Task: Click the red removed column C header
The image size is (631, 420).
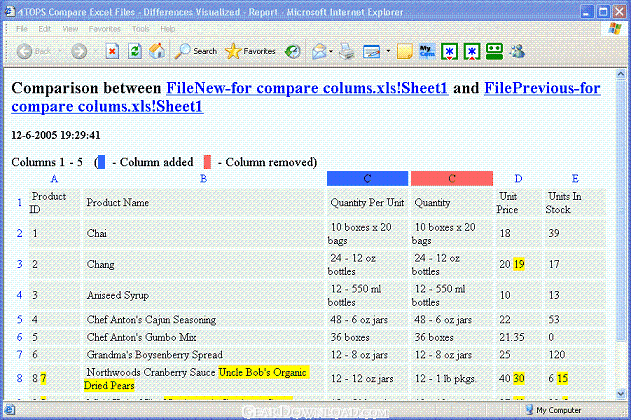Action: (x=452, y=179)
